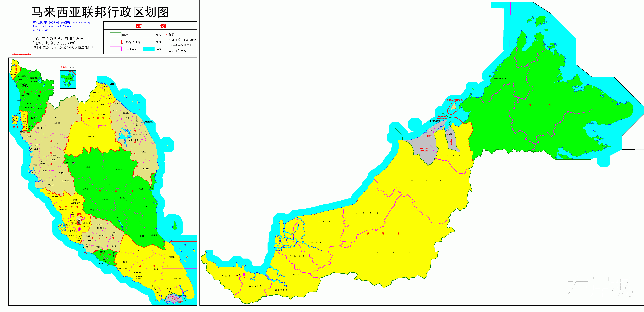The height and width of the screenshot is (312, 644).
Task: Click the main title 马来西亚联邦行政区划图
Action: [x=100, y=12]
